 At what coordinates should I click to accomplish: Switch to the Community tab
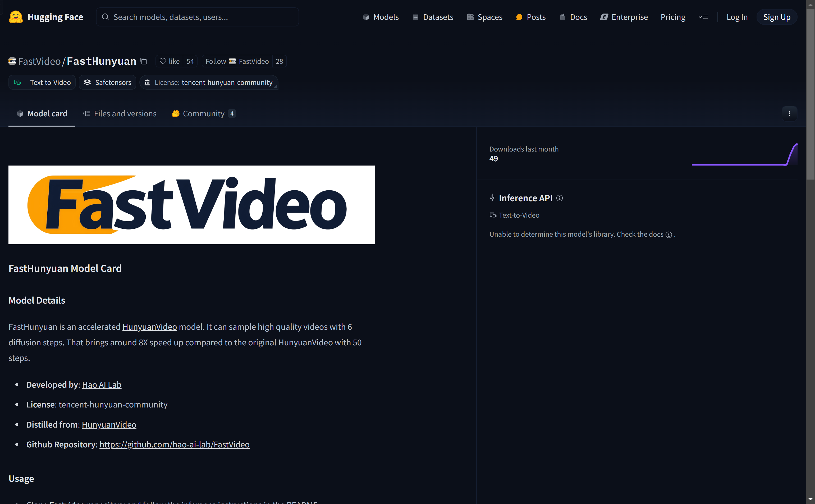click(x=204, y=114)
